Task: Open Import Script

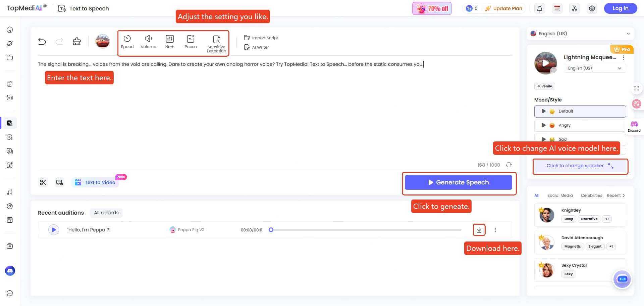Action: (x=261, y=38)
